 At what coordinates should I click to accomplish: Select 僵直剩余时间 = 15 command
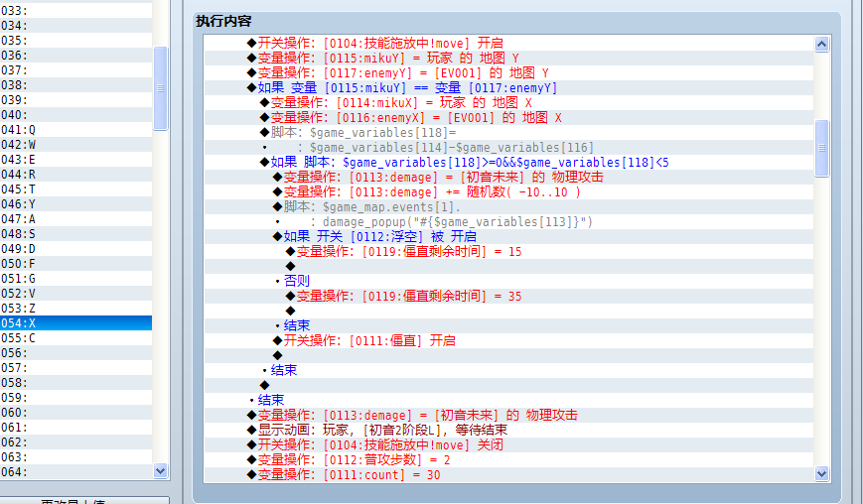508,251
